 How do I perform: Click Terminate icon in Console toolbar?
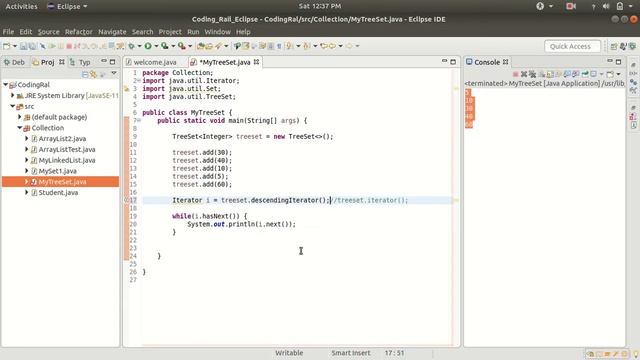point(516,74)
